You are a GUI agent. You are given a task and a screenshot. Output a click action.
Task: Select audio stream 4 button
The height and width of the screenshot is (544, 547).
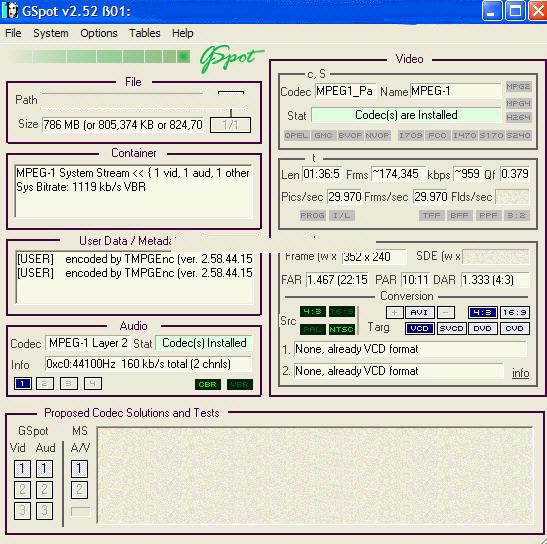(x=93, y=384)
